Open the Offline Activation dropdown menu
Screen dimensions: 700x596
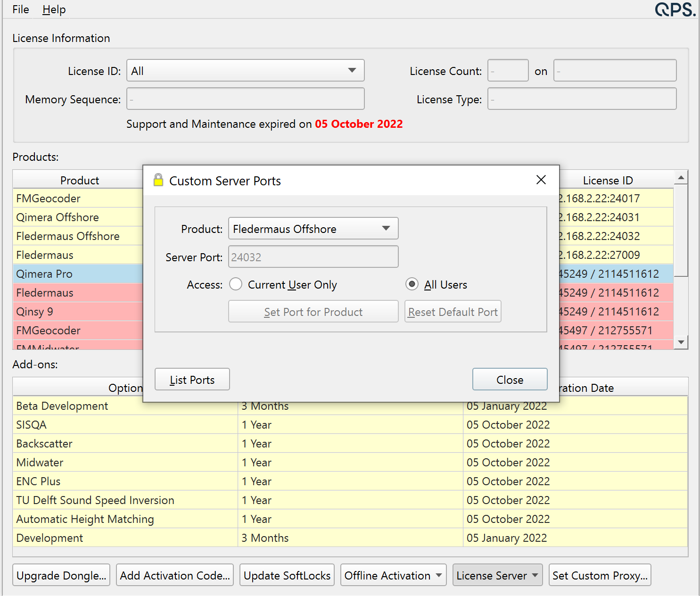pos(393,575)
